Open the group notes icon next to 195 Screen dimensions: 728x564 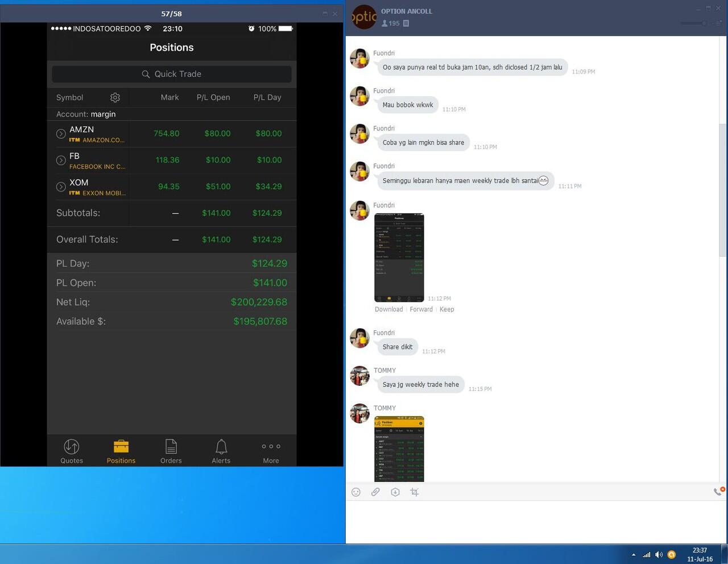(x=406, y=23)
